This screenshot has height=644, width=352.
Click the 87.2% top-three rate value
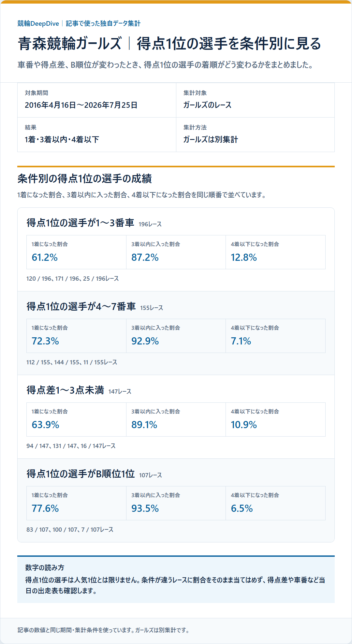point(145,258)
